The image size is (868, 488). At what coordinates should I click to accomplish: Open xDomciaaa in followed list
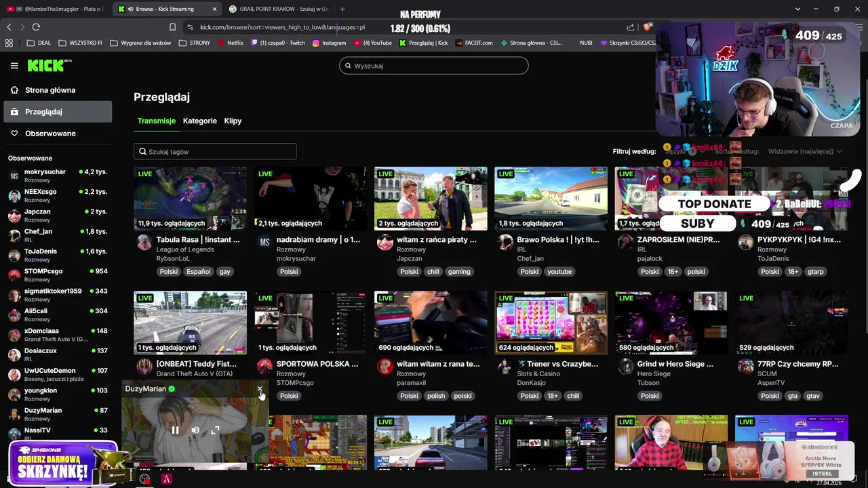point(58,334)
